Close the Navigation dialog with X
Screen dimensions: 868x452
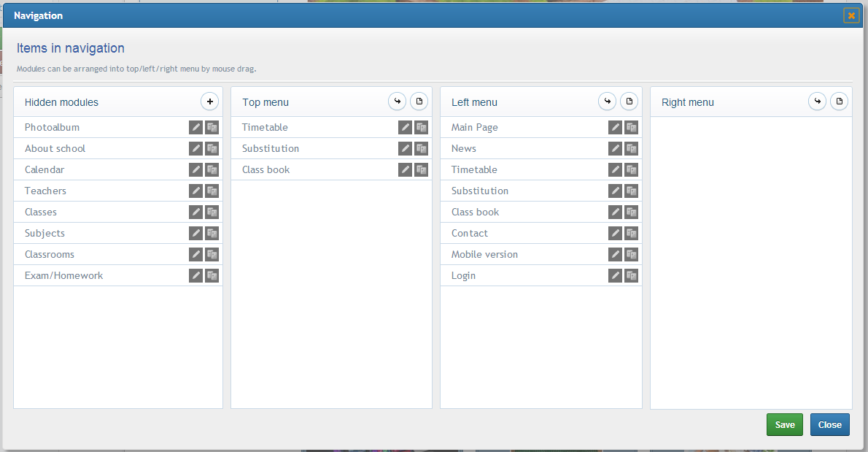[x=850, y=15]
